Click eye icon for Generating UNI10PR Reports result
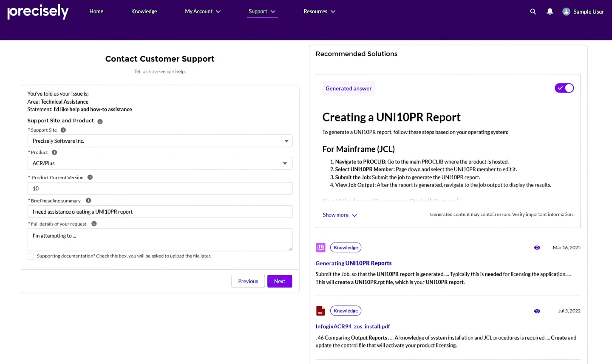 click(537, 248)
